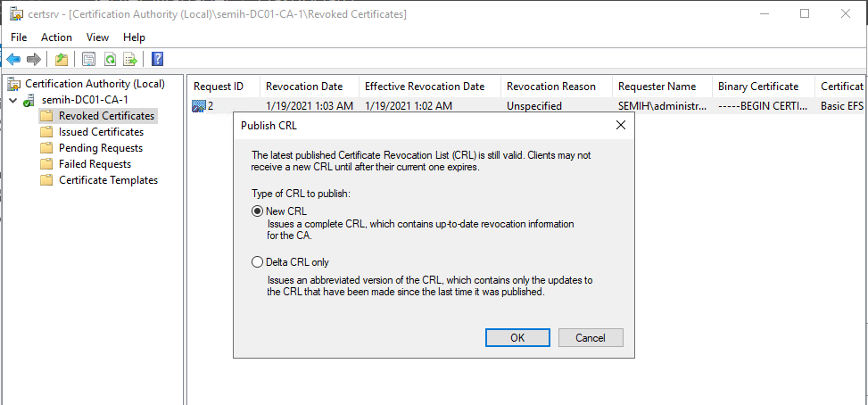The width and height of the screenshot is (868, 405).
Task: Open the Certificate Templates folder
Action: point(108,180)
